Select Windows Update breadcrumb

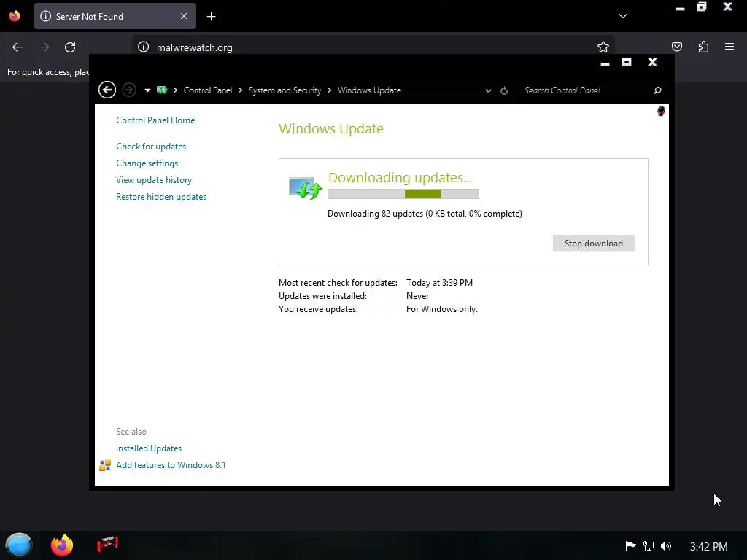click(369, 90)
